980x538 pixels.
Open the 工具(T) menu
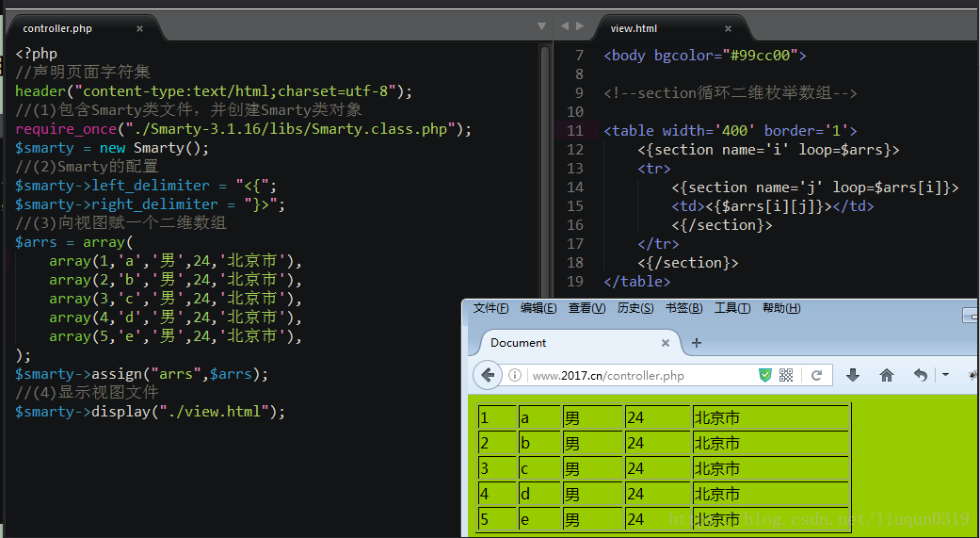[731, 308]
